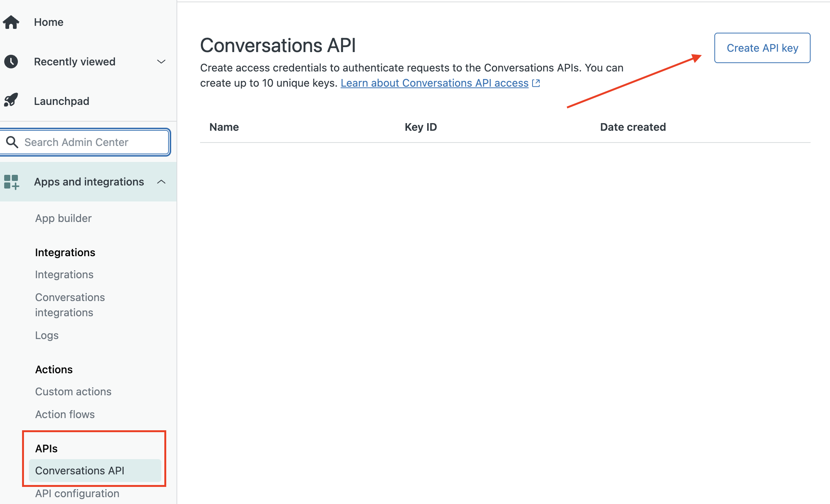Click external link icon beside Learn link
This screenshot has height=504, width=830.
click(x=536, y=83)
